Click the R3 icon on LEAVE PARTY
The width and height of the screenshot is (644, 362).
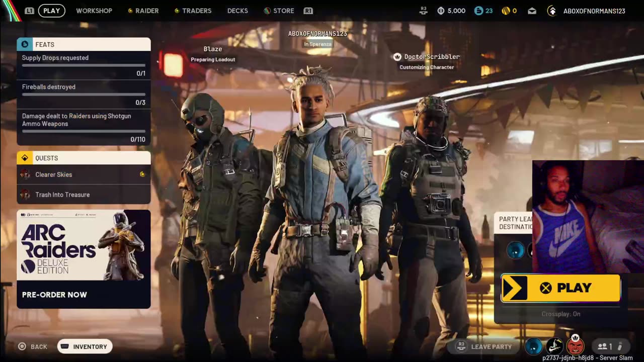(x=460, y=346)
